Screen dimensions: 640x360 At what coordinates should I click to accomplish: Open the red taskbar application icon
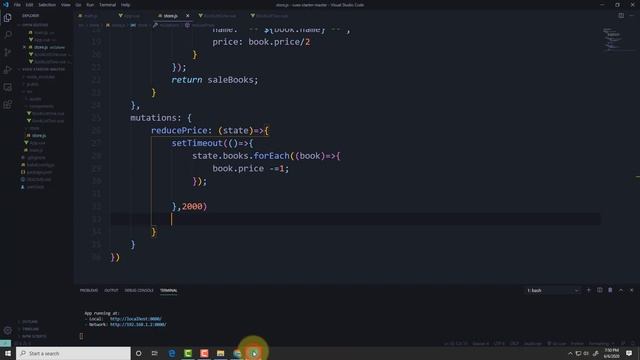(x=204, y=353)
